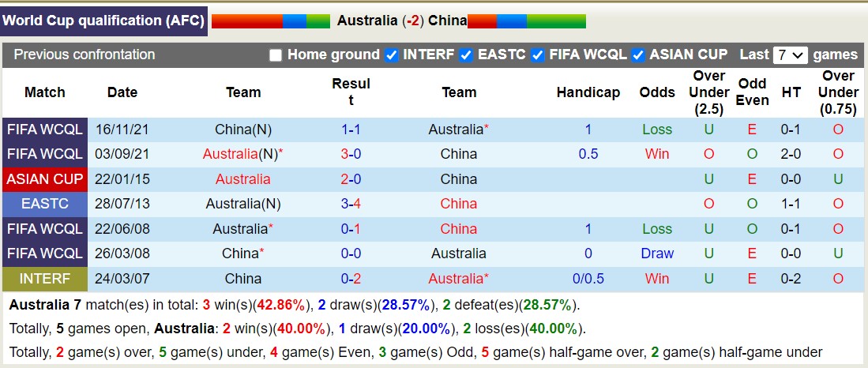This screenshot has height=368, width=868.
Task: Open the 3-0 result score
Action: click(351, 155)
